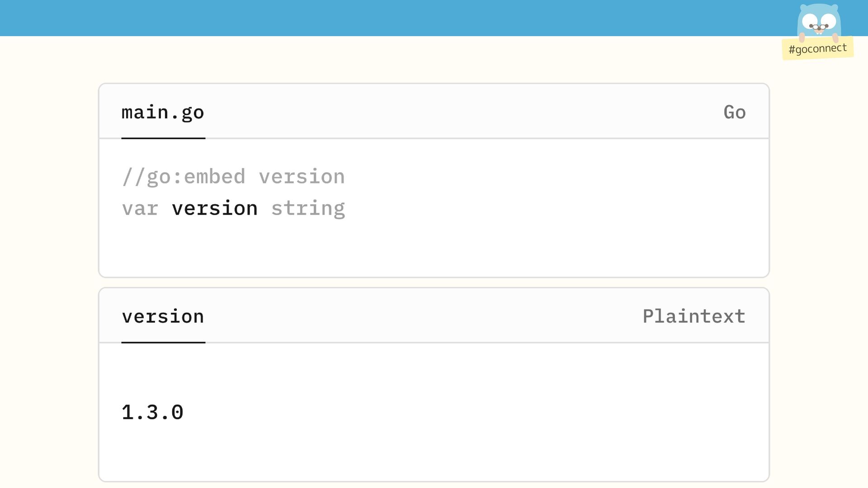Image resolution: width=868 pixels, height=488 pixels.
Task: Click the gopher's left eye
Action: [810, 20]
